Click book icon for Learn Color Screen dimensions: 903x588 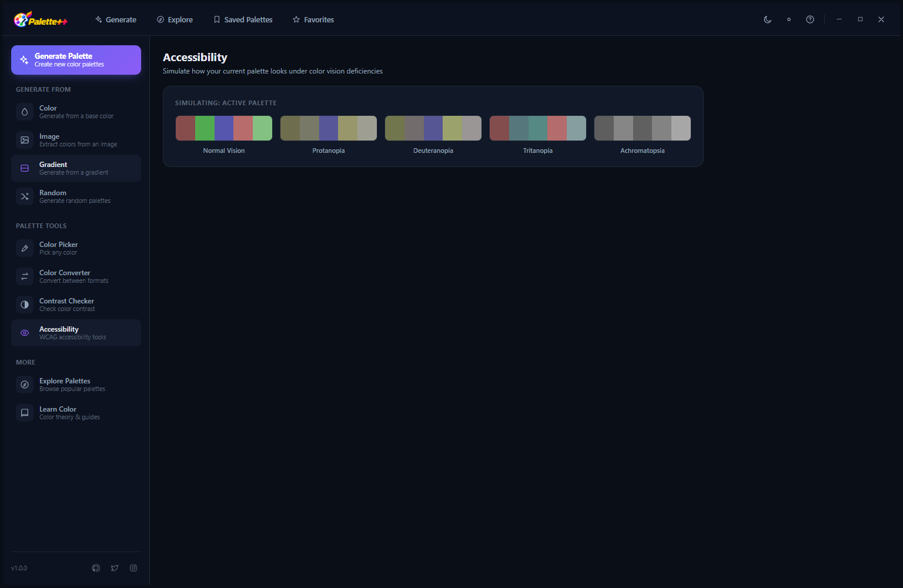[x=25, y=413]
